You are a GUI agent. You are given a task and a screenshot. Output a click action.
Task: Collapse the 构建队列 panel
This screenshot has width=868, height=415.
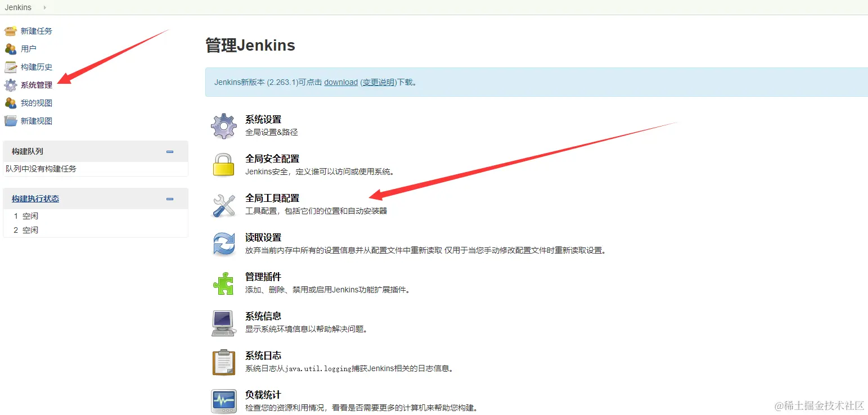click(169, 151)
